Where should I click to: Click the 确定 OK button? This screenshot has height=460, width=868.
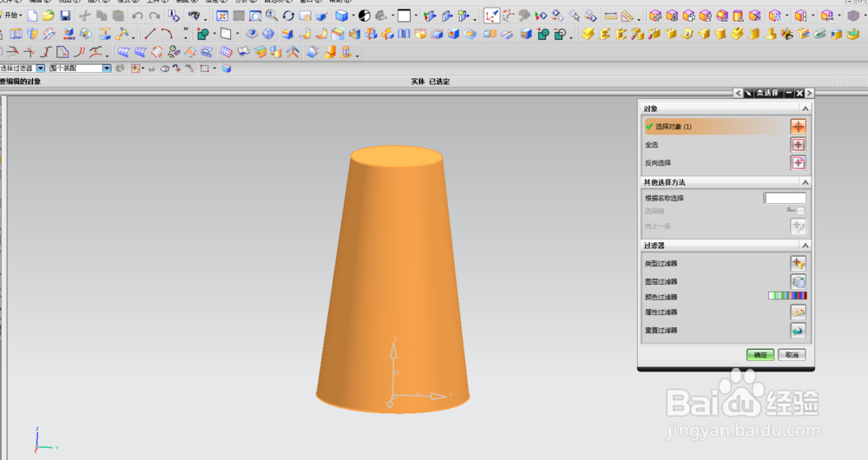[760, 355]
